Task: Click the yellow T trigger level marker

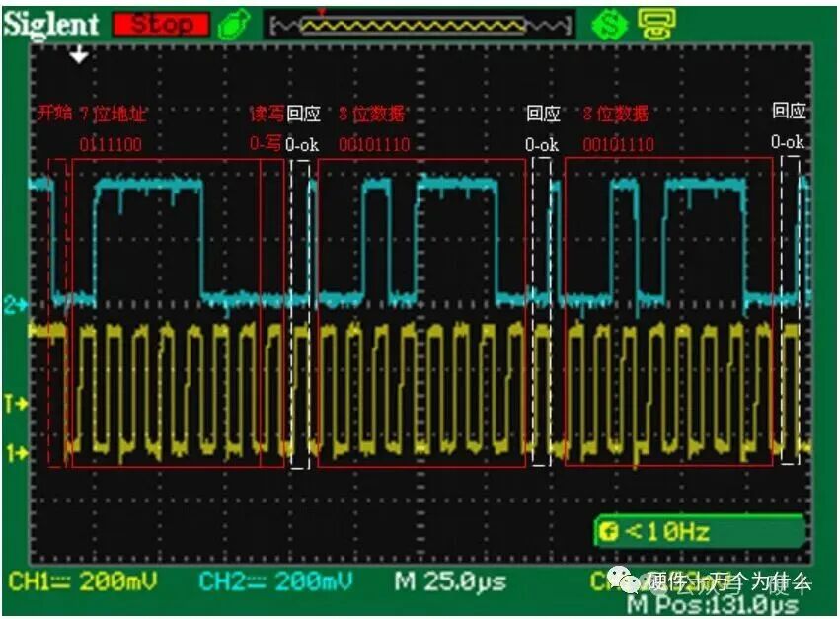Action: (16, 403)
